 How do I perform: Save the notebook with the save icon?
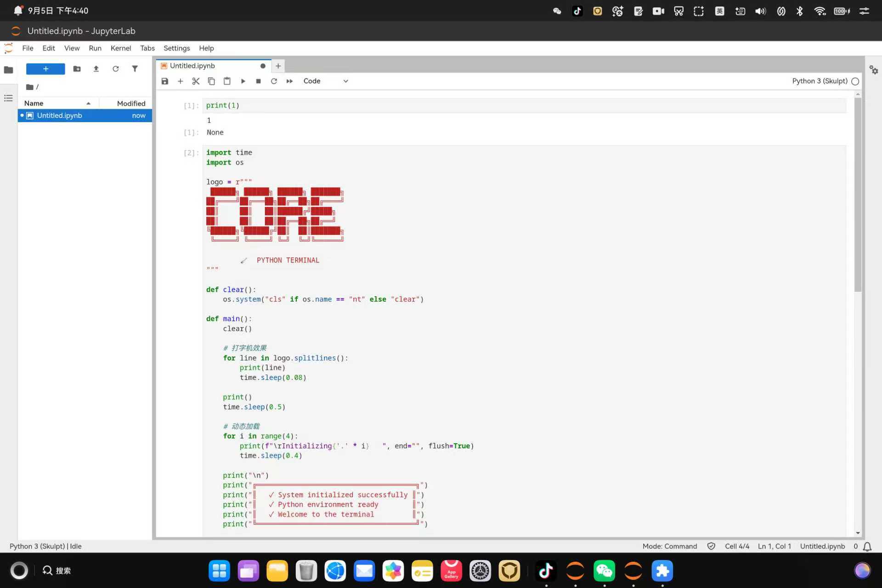click(165, 81)
